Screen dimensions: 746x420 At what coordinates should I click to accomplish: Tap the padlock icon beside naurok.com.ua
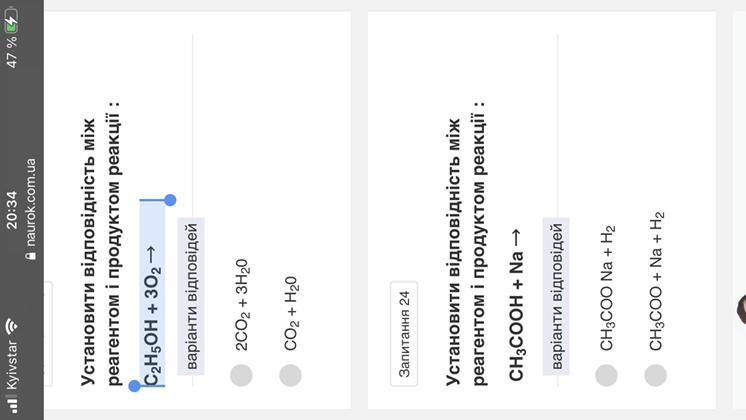point(31,256)
